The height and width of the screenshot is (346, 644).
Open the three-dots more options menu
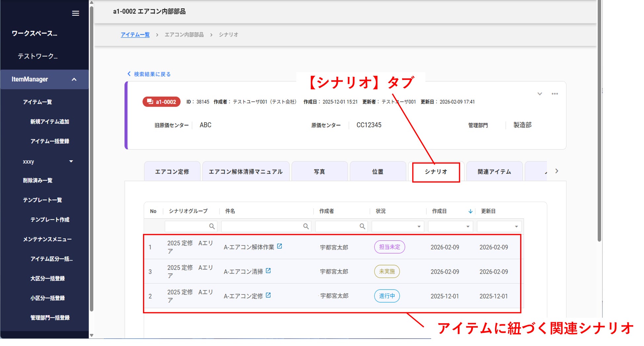[x=555, y=94]
